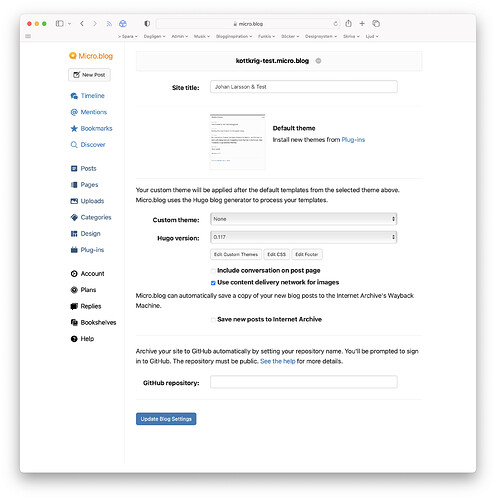The width and height of the screenshot is (497, 500).
Task: Go to Bookmarks
Action: click(x=91, y=128)
